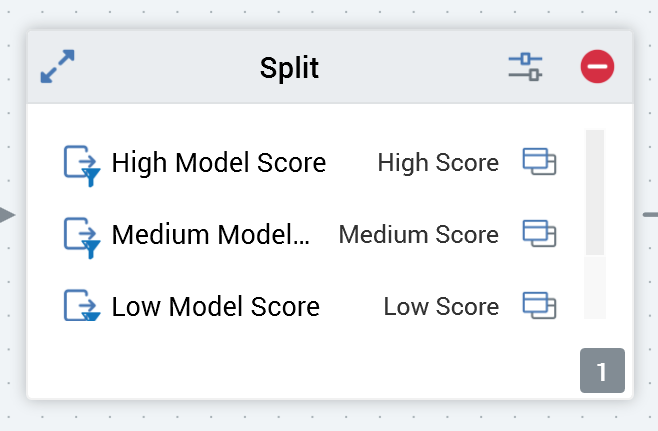
Task: Click the lower scrollbar track area
Action: tap(595, 288)
